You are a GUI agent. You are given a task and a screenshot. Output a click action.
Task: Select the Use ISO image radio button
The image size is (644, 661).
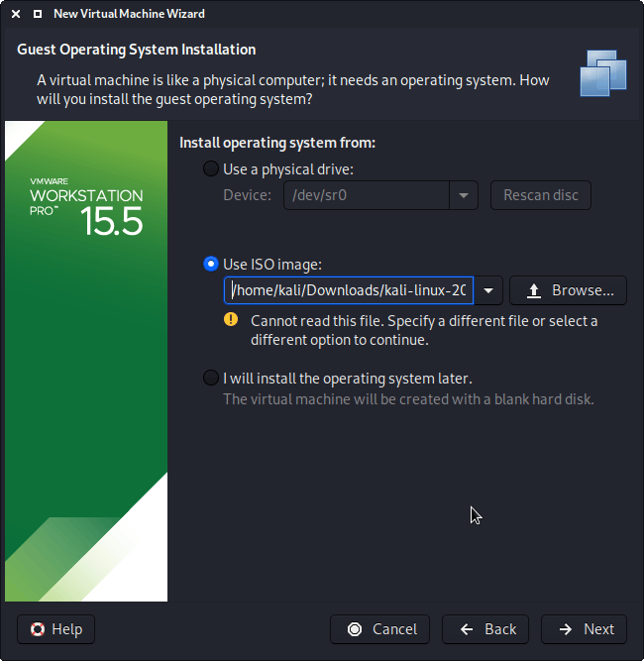211,264
